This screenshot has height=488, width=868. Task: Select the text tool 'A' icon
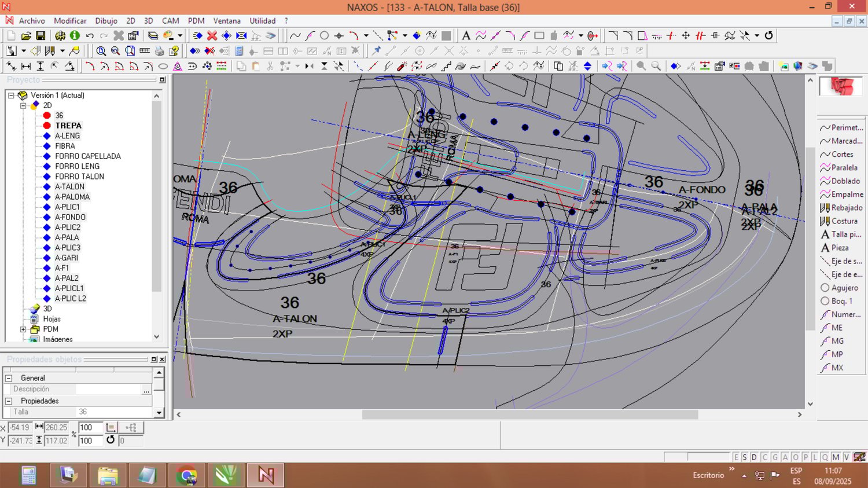click(x=466, y=36)
